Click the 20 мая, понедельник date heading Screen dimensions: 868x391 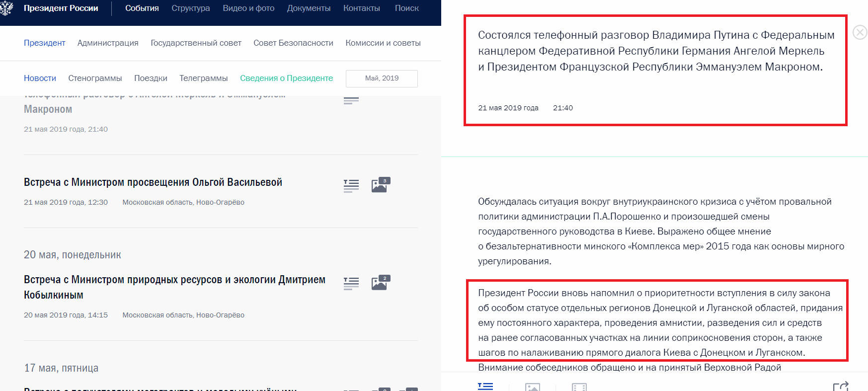tap(73, 255)
